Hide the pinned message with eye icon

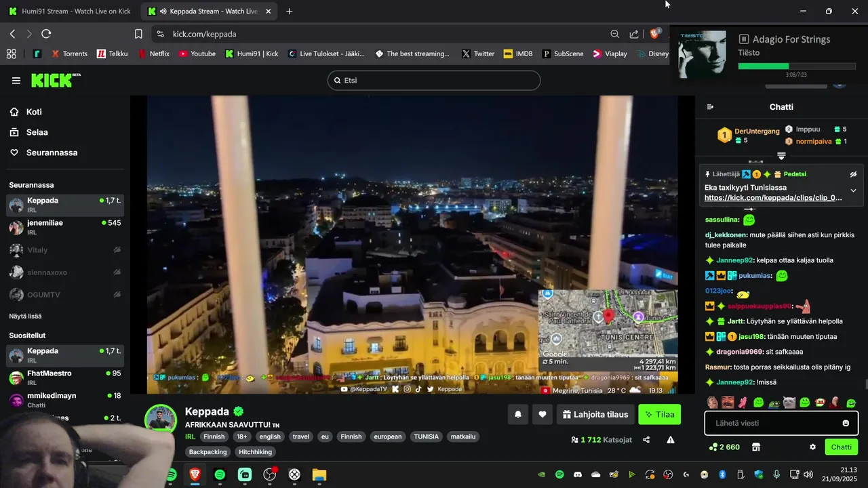(x=853, y=174)
